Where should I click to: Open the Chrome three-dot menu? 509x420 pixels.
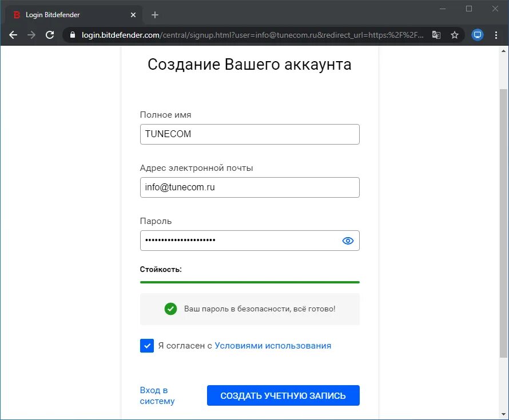click(496, 35)
